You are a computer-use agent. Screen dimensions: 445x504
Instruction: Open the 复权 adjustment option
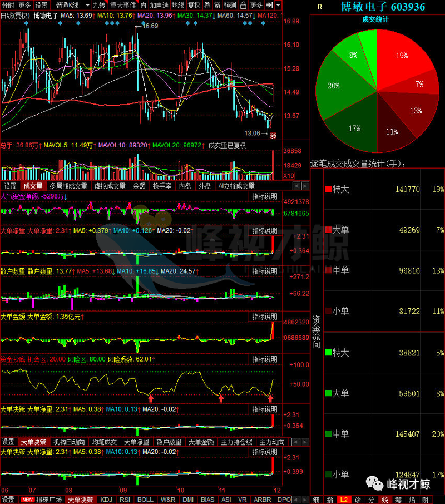coord(194,5)
